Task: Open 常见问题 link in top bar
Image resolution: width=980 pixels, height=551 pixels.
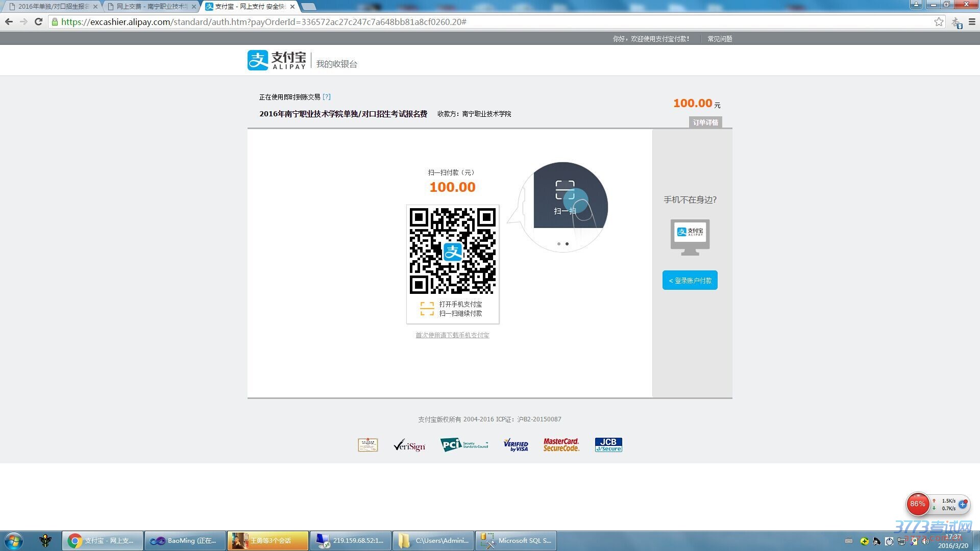Action: 719,39
